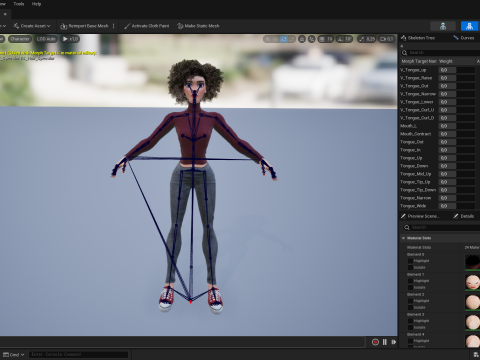Toggle rotation snap 10 degrees

344,39
